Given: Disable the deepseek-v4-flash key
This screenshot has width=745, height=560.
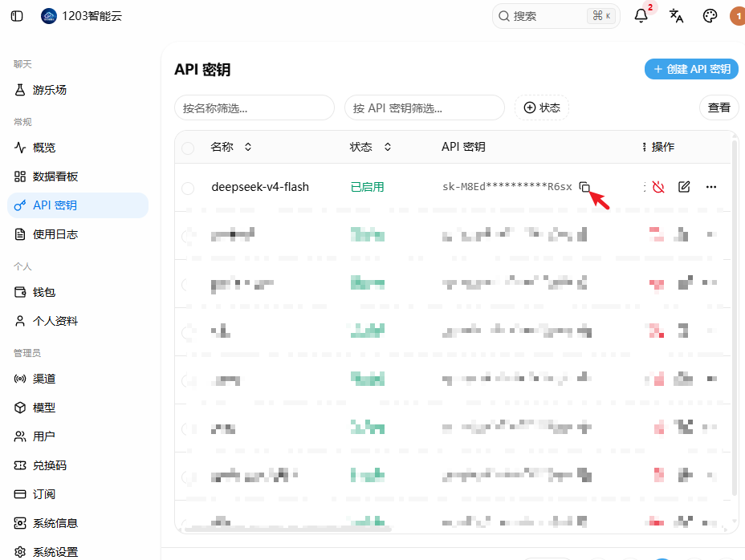Looking at the screenshot, I should (658, 187).
